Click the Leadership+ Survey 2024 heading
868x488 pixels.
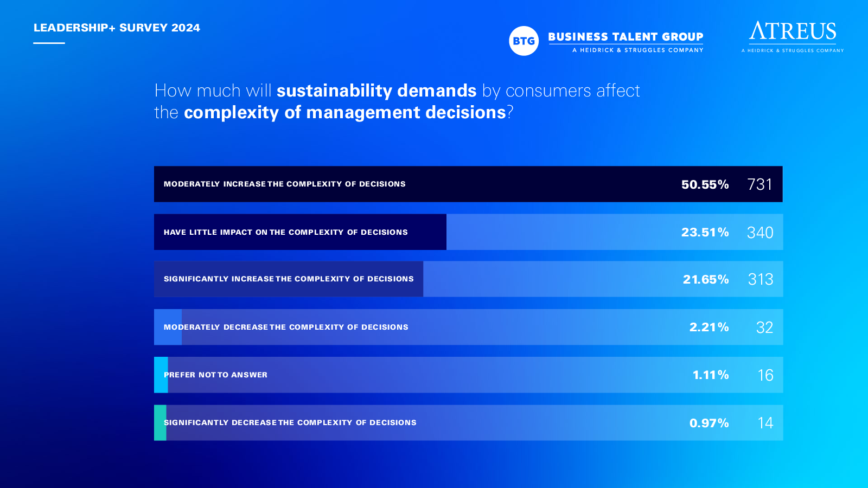(117, 28)
